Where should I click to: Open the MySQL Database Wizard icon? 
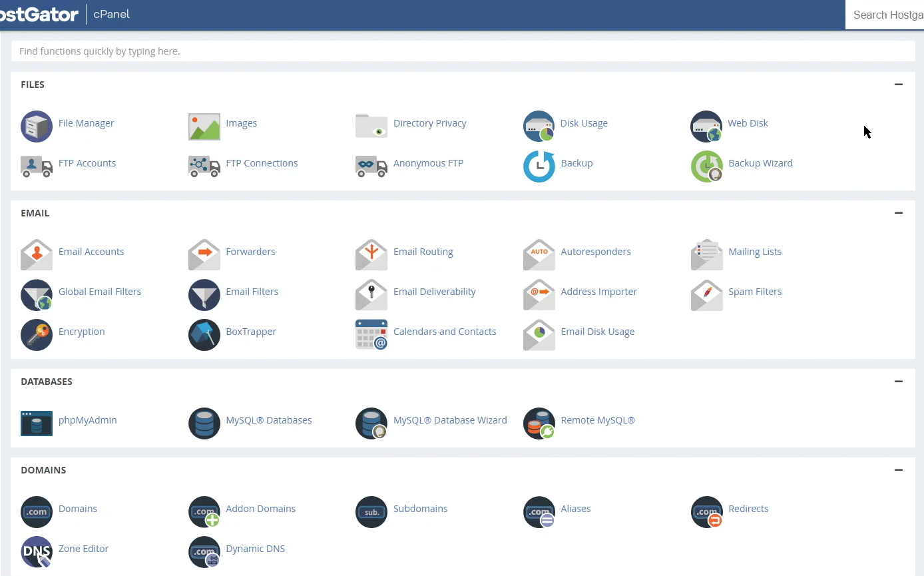pos(371,424)
